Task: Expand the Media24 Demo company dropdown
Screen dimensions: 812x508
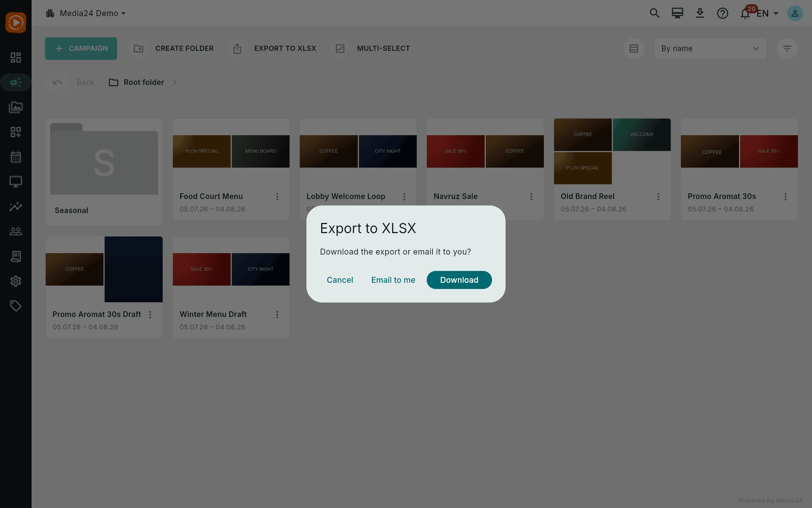Action: (86, 13)
